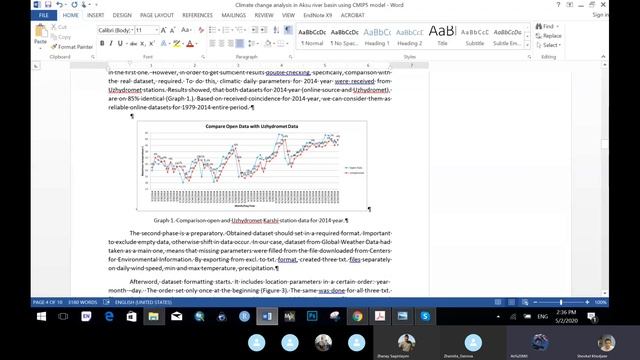Click the ENGLISH (UNITED STATES) language indicator
Screen dimensions: 640x360
143,302
